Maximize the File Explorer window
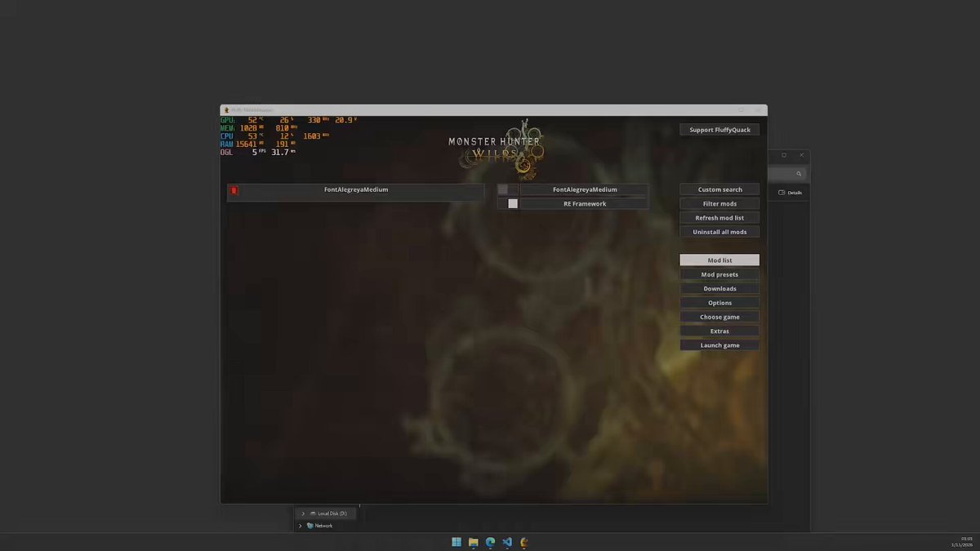The image size is (980, 551). (x=784, y=155)
